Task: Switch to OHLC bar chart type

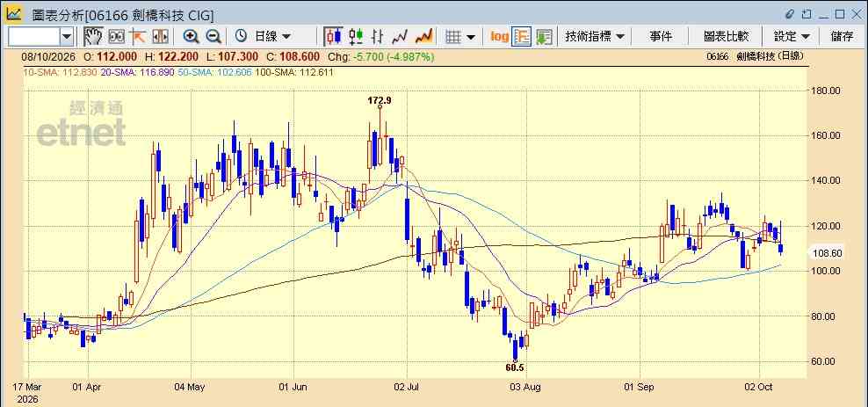Action: [x=378, y=37]
